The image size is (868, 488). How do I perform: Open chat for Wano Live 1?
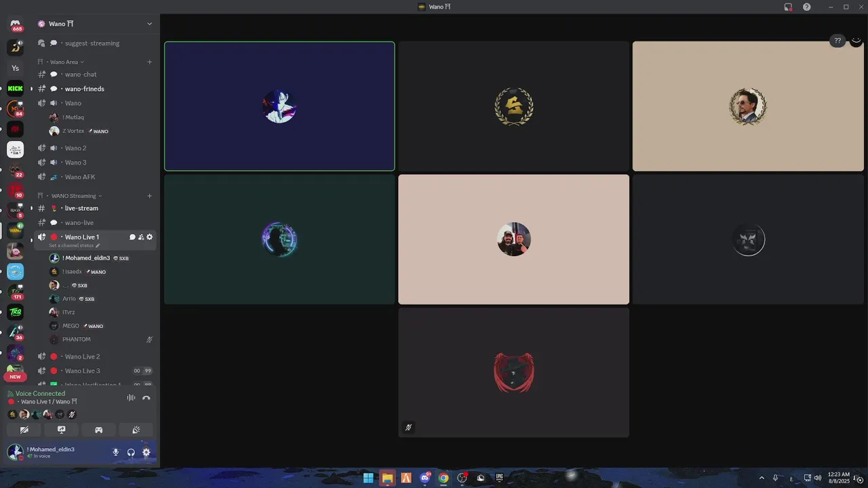pos(132,237)
